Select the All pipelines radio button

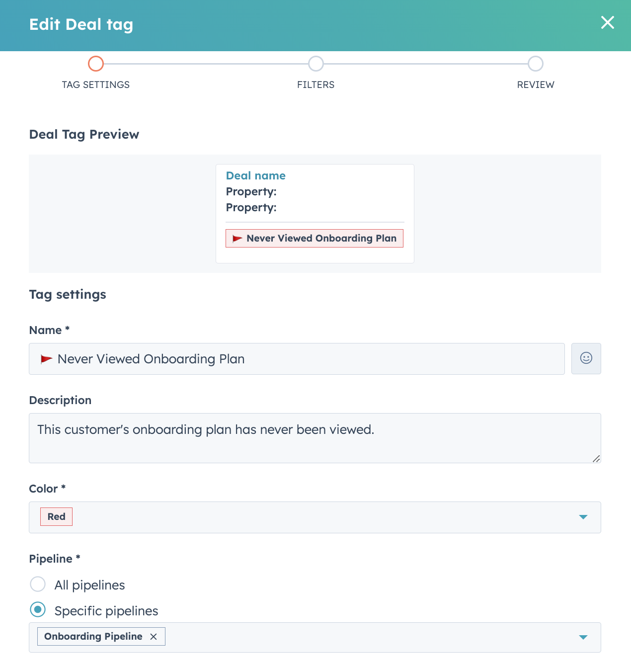(38, 584)
